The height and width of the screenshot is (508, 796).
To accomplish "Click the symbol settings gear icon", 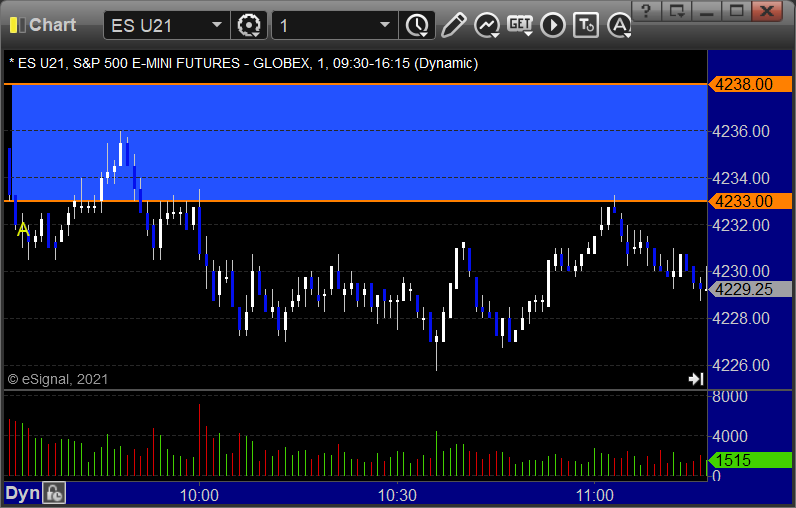I will (x=249, y=25).
